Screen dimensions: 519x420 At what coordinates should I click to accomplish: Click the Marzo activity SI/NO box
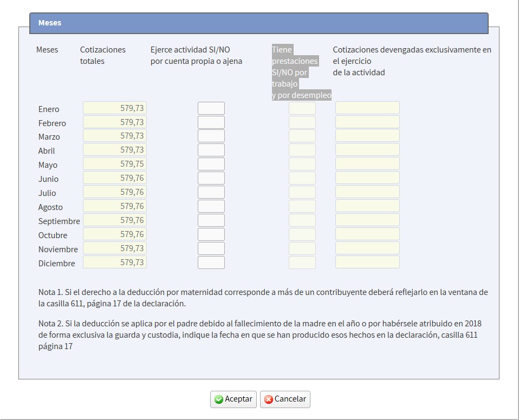point(211,136)
